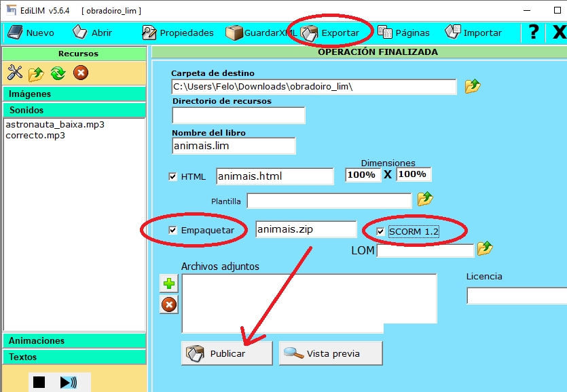Open the Exportar toolbar item
The width and height of the screenshot is (567, 392).
331,33
